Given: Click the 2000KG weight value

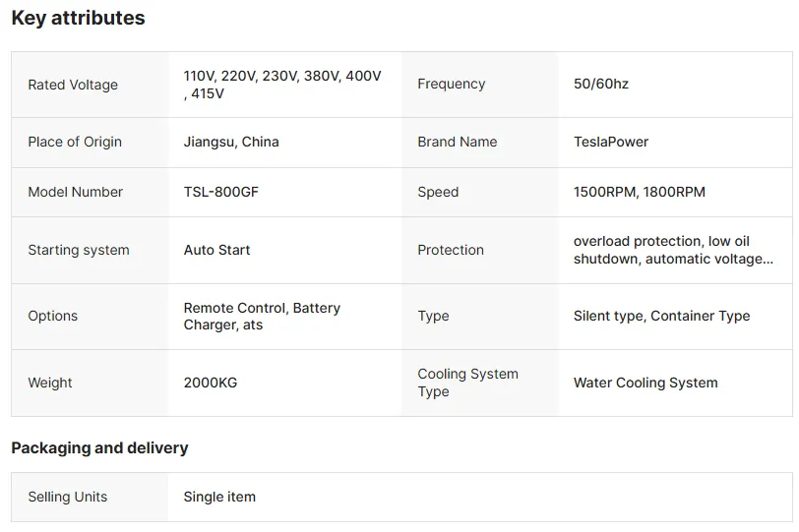Looking at the screenshot, I should (211, 383).
